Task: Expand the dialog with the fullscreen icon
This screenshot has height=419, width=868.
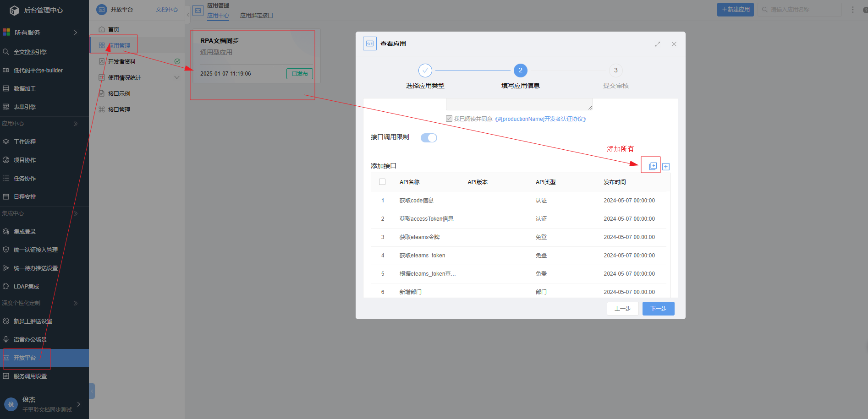Action: point(658,44)
